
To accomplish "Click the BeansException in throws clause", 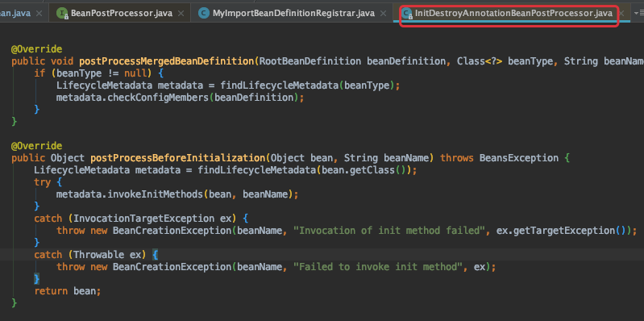I will (x=519, y=158).
